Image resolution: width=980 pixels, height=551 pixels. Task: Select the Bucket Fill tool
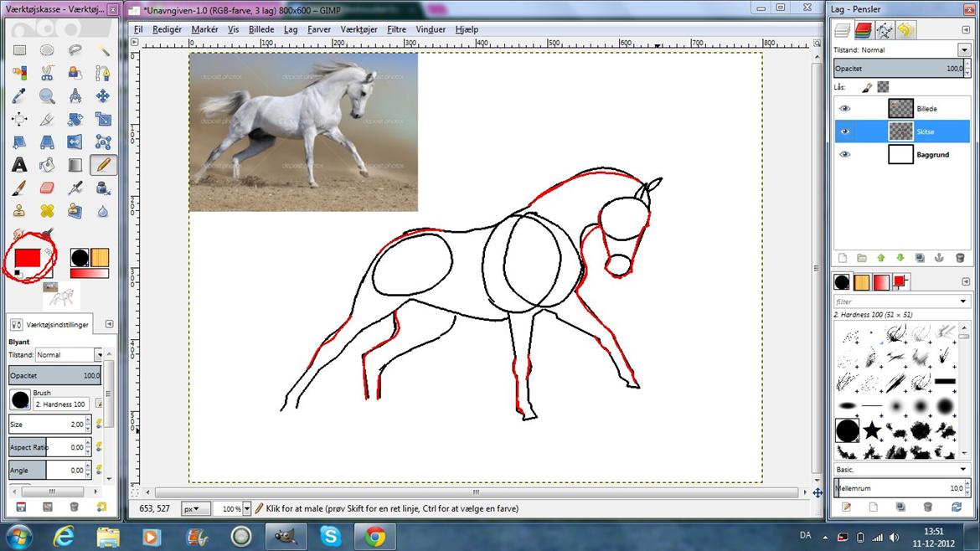tap(47, 165)
